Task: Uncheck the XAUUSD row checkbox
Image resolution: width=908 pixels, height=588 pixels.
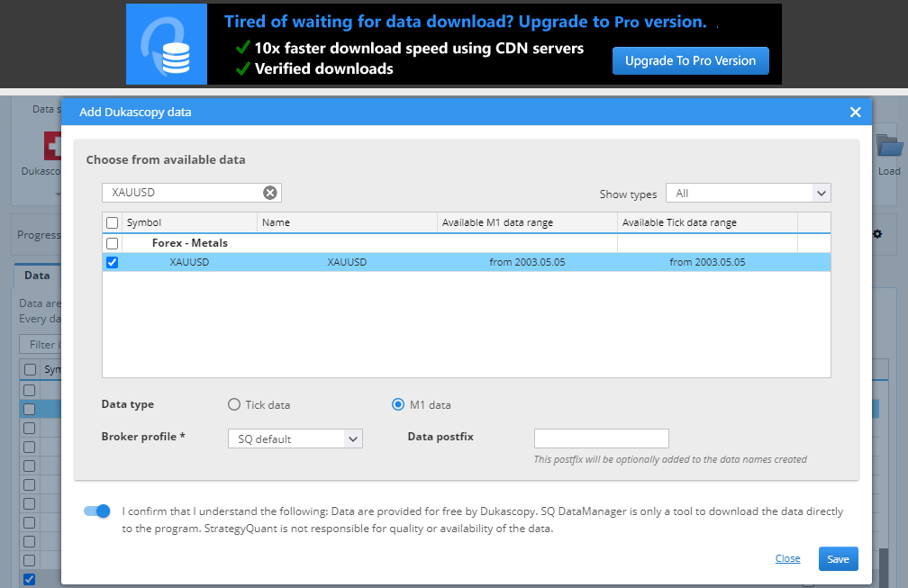Action: tap(113, 262)
